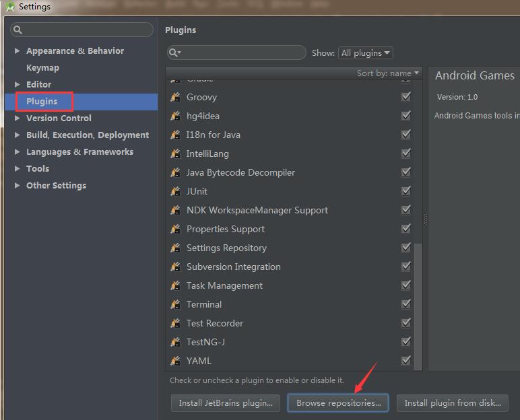Click the Subversion Integration plugin icon
520x420 pixels.
click(175, 267)
